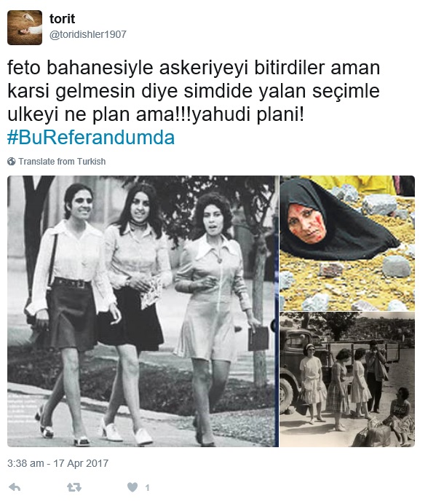Open the tweet via the 3:38 am time
This screenshot has width=428, height=504.
click(25, 463)
